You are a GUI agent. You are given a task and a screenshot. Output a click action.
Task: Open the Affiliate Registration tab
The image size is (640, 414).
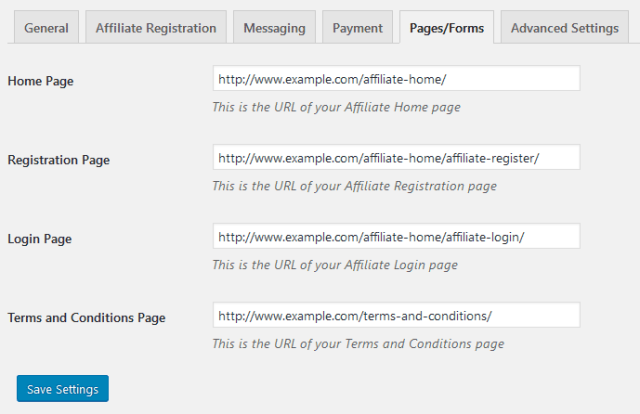tap(156, 28)
